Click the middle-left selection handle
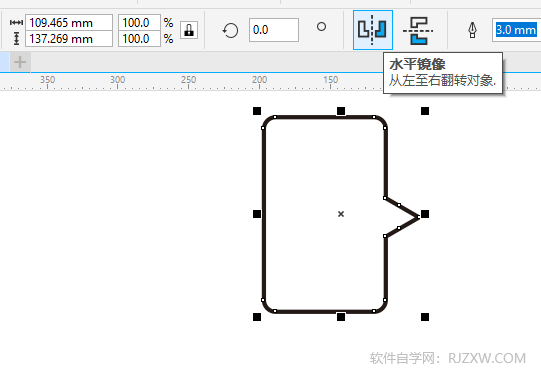The height and width of the screenshot is (378, 541). (257, 214)
